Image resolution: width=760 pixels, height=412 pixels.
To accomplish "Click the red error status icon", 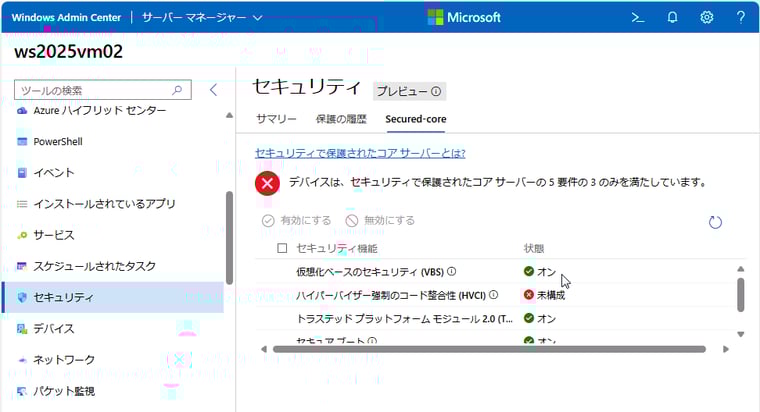I will [267, 183].
